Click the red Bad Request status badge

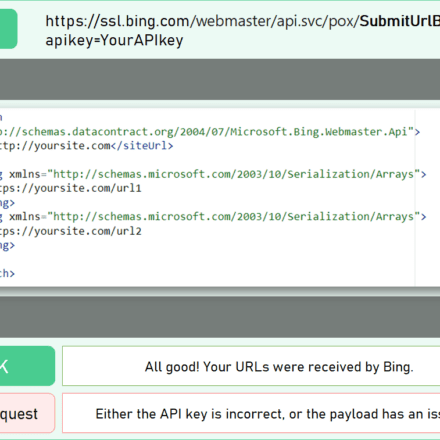tap(27, 413)
